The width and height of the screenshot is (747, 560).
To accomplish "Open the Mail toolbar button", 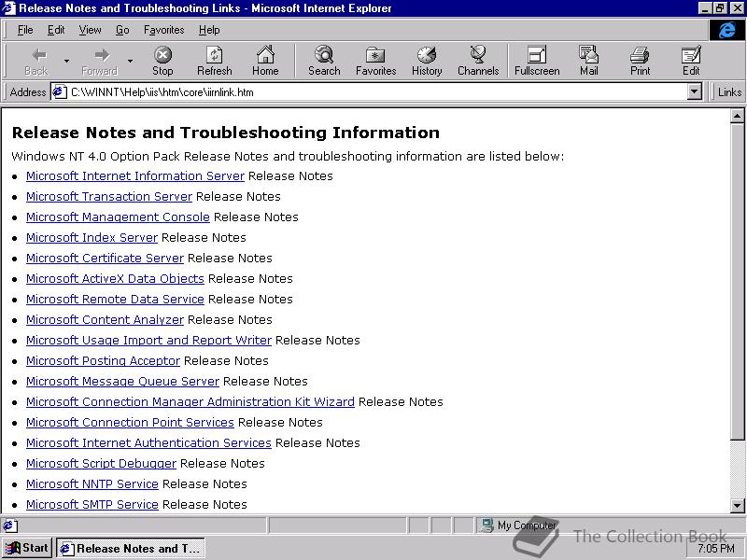I will coord(589,61).
